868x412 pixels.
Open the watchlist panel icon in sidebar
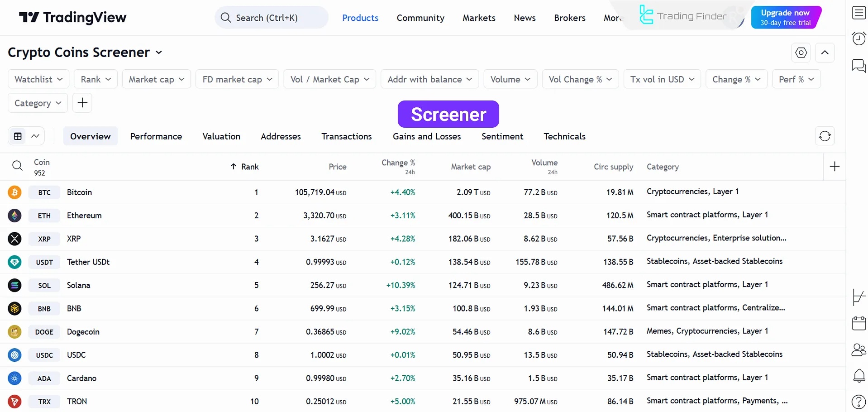(858, 13)
